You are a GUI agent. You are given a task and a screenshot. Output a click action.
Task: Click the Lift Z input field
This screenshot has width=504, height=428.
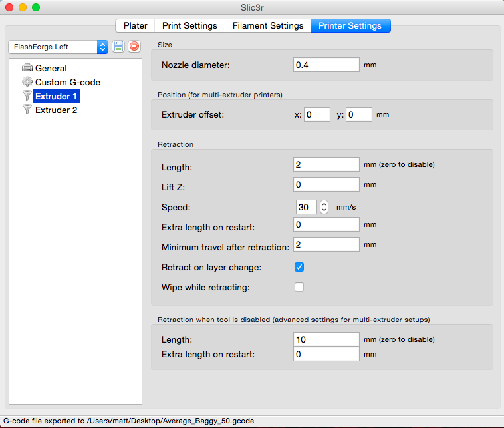pos(326,184)
